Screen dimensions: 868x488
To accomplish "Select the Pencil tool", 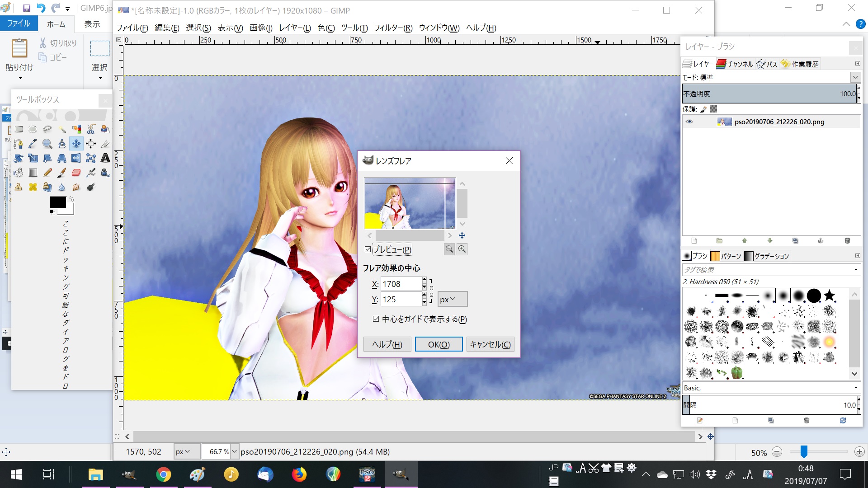I will coord(47,173).
